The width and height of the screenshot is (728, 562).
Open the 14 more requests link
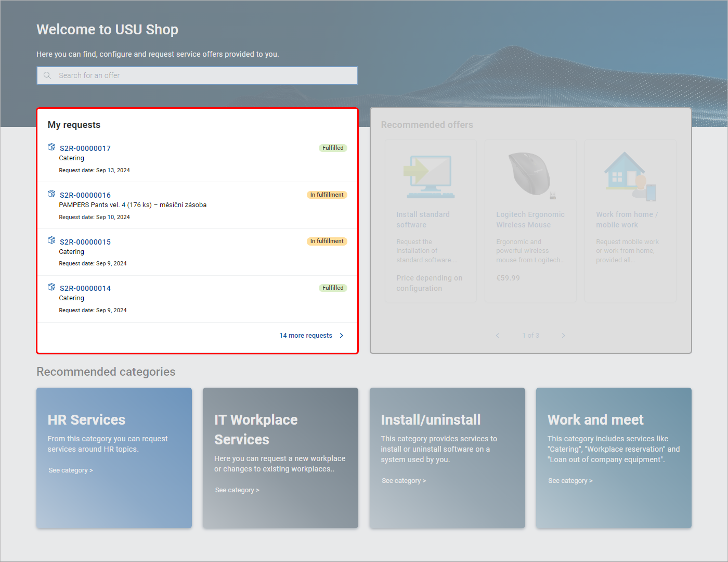pos(305,336)
